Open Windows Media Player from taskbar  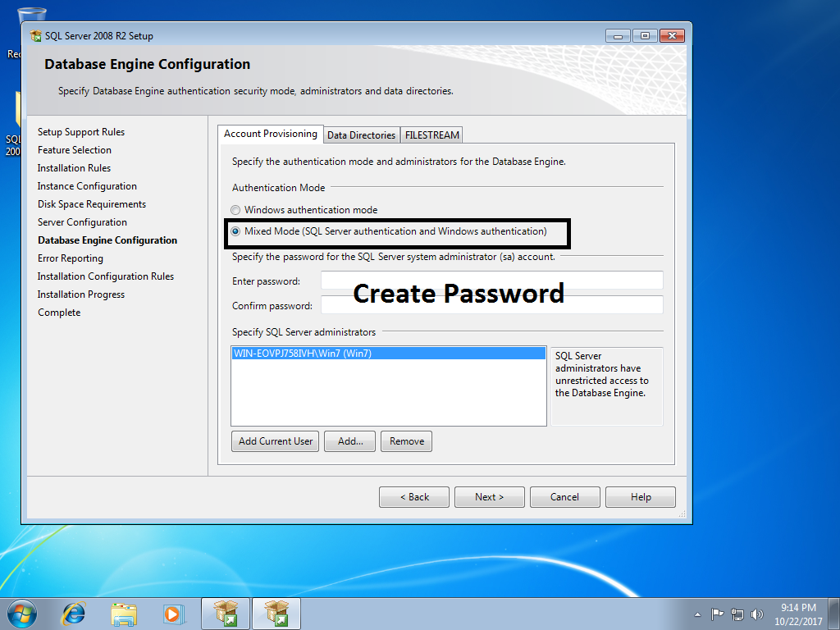[x=174, y=614]
